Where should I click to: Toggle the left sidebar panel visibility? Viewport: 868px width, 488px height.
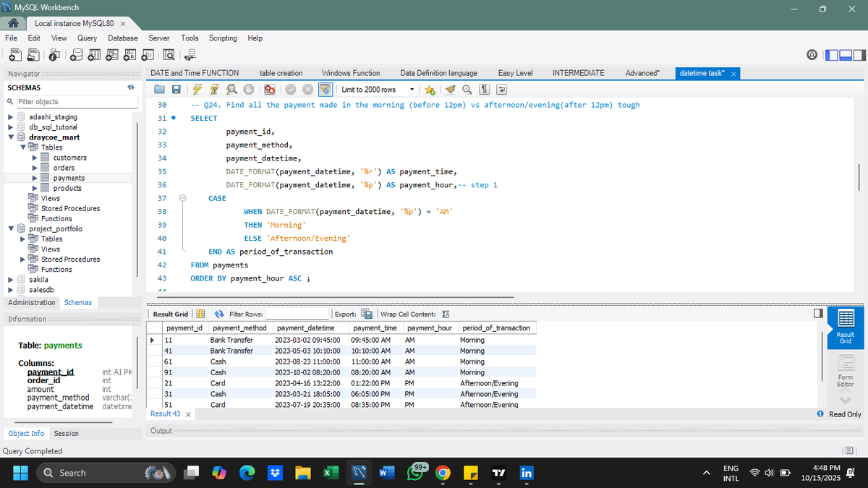833,55
